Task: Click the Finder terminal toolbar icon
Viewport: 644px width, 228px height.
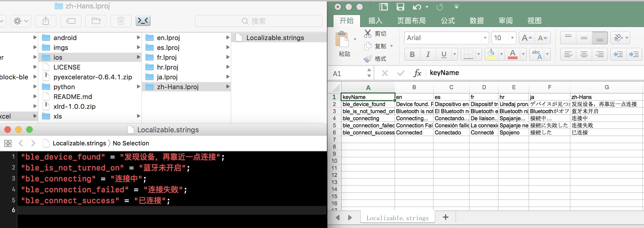Action: pyautogui.click(x=143, y=21)
